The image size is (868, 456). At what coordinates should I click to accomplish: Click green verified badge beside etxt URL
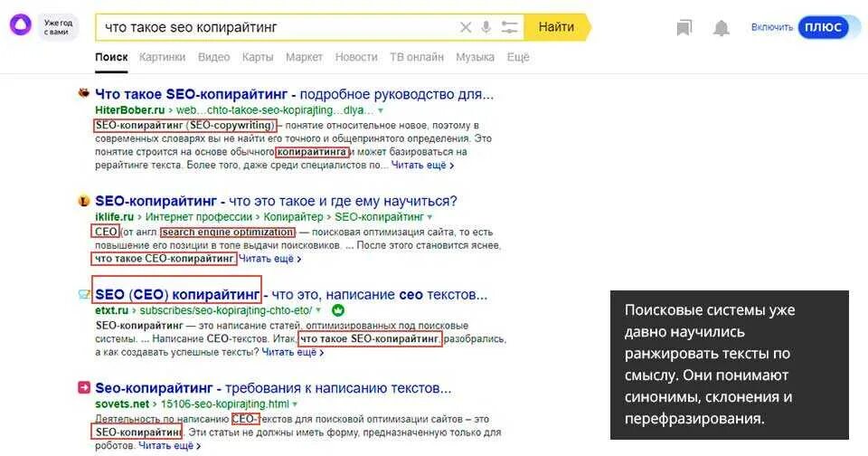coord(337,310)
